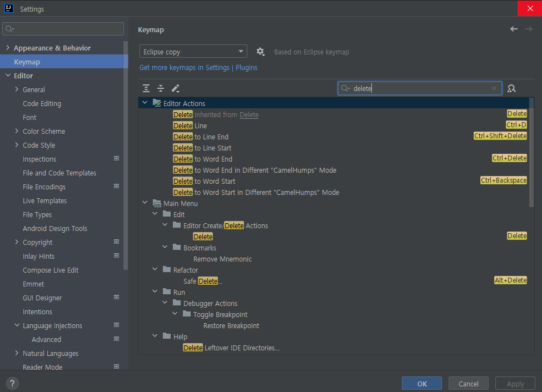The width and height of the screenshot is (542, 392).
Task: Click the Collapse All toolbar icon
Action: click(161, 88)
